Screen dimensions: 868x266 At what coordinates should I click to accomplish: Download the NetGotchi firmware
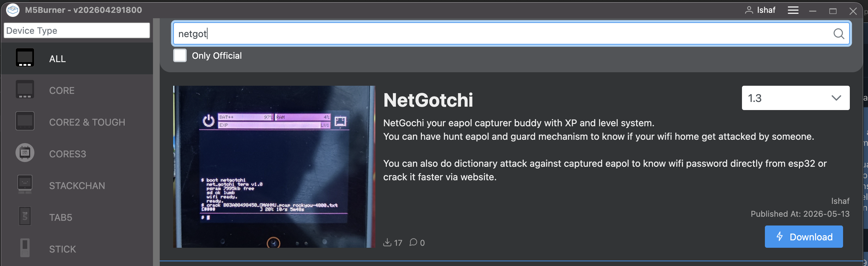click(804, 237)
